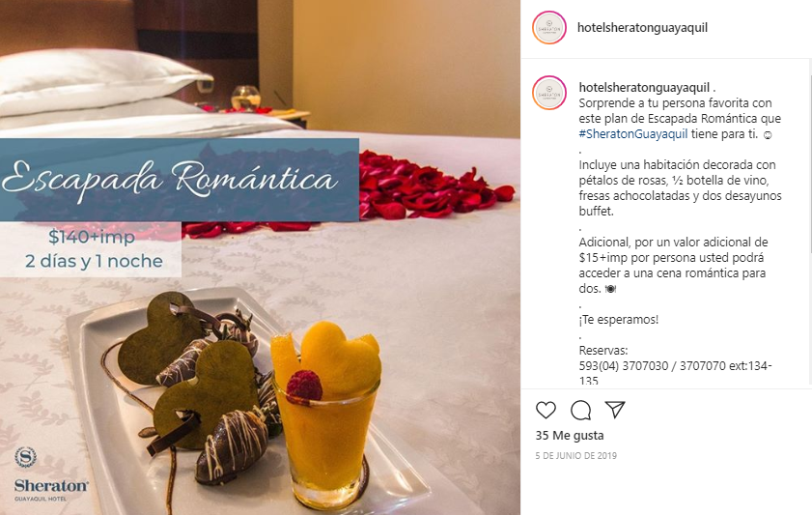Click the ¡Te esperamos! caption line

pos(618,320)
